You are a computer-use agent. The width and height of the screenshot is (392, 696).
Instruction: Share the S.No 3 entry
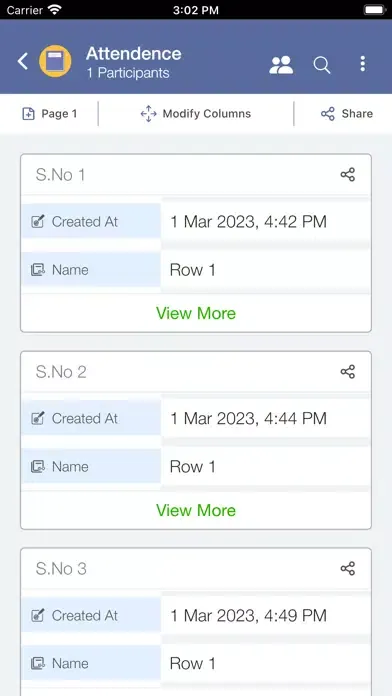348,569
